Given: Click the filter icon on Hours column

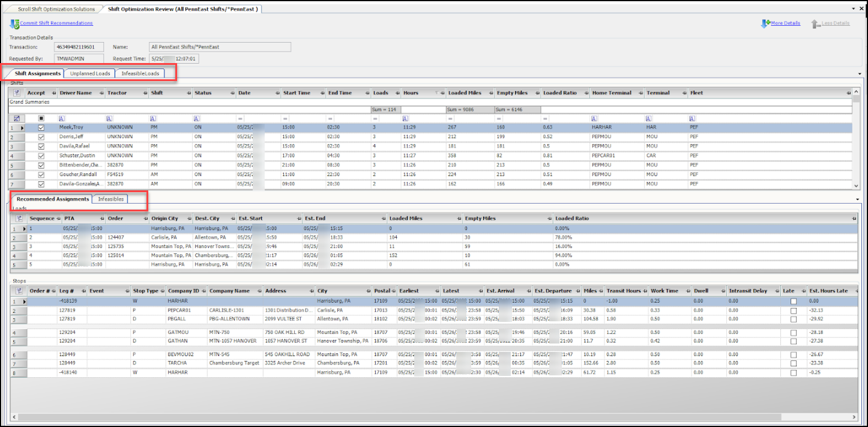Looking at the screenshot, I should tap(437, 93).
